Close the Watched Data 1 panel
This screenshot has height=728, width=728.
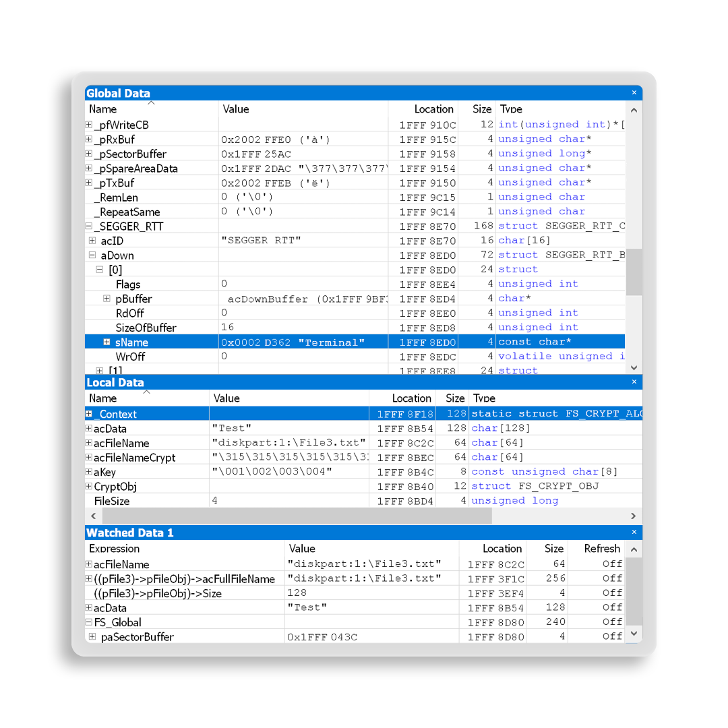[x=634, y=533]
